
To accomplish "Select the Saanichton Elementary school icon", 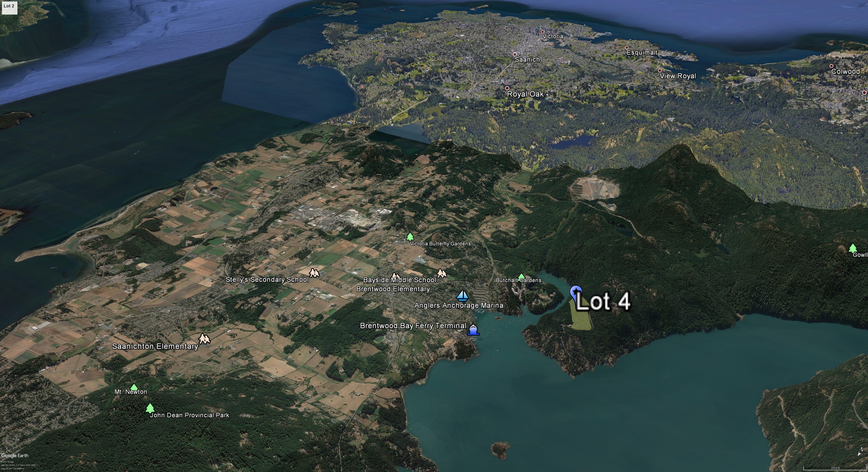I will [204, 339].
